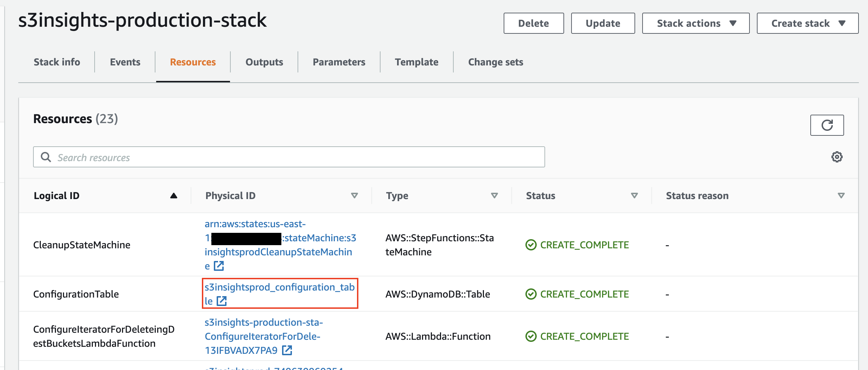The width and height of the screenshot is (868, 370).
Task: Click CREATE_COMPLETE status text for CleanupStateMachine
Action: tap(585, 245)
